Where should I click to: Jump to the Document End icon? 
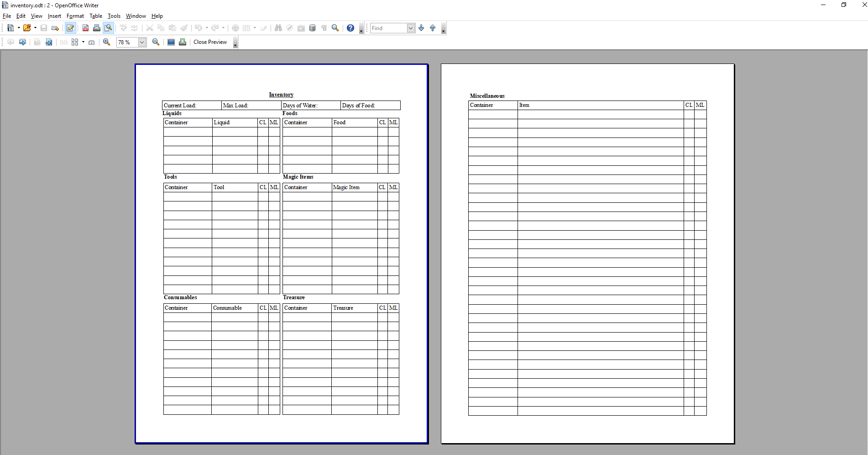click(49, 42)
